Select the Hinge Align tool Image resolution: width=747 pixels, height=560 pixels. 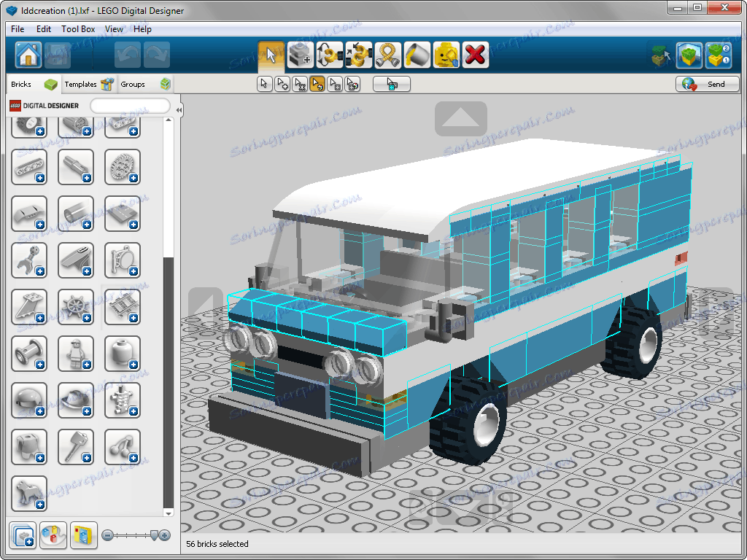[359, 55]
